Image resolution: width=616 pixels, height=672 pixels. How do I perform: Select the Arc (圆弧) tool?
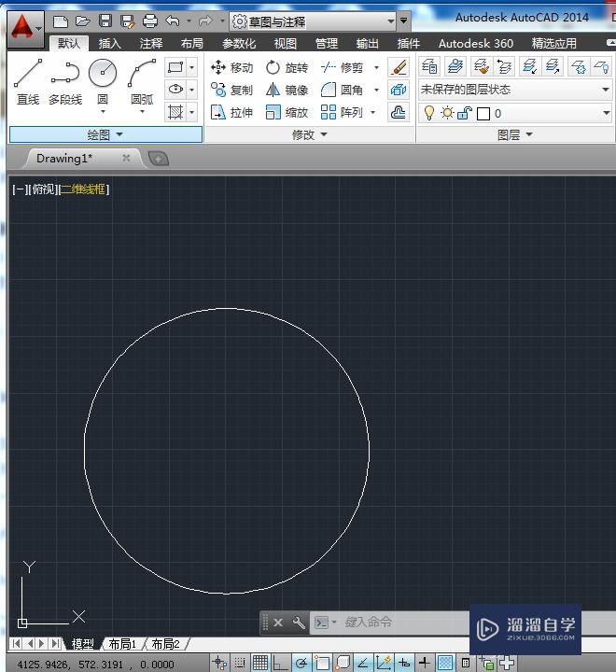[x=142, y=81]
